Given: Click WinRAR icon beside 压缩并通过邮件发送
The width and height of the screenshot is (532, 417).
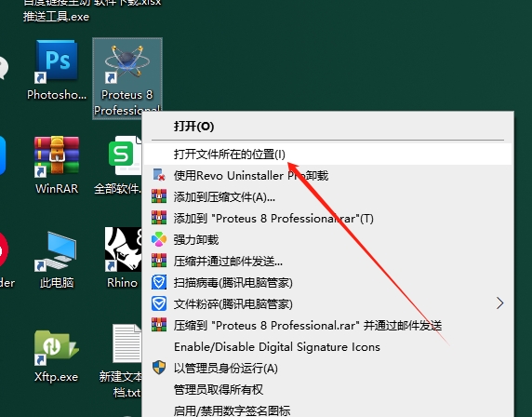Looking at the screenshot, I should (159, 261).
